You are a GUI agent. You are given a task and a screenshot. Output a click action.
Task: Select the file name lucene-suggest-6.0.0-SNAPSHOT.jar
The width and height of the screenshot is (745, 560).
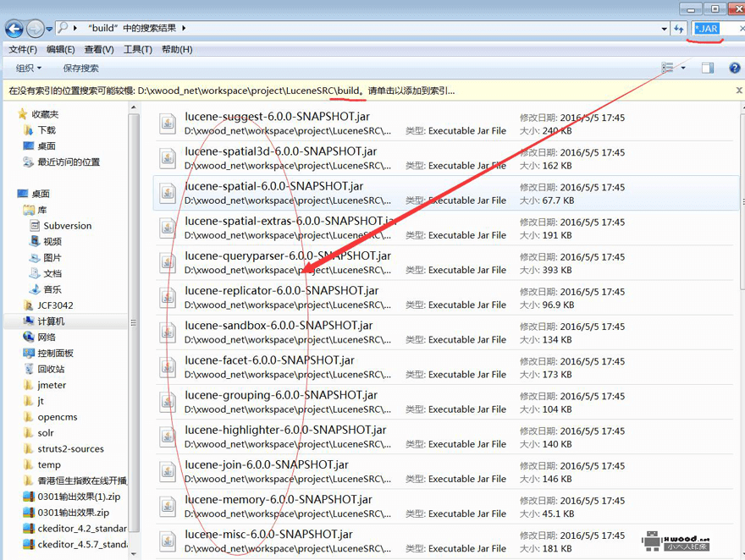(277, 117)
